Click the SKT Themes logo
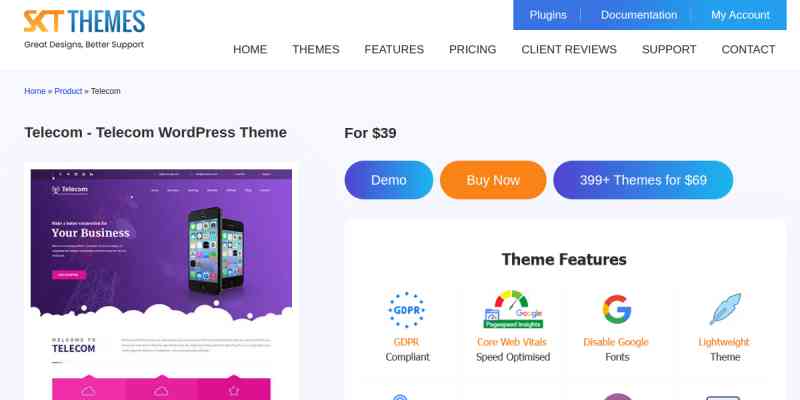This screenshot has height=400, width=800. (x=84, y=29)
